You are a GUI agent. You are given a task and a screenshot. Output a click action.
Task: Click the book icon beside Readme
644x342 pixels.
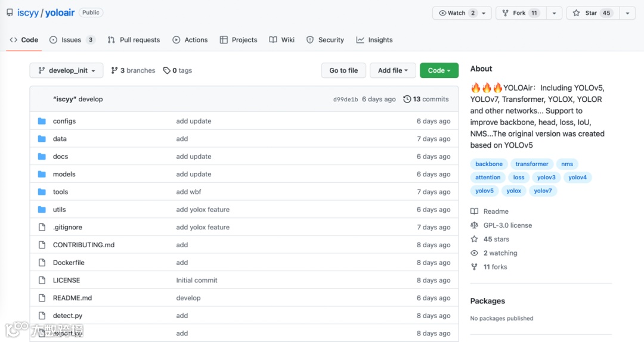pos(475,212)
